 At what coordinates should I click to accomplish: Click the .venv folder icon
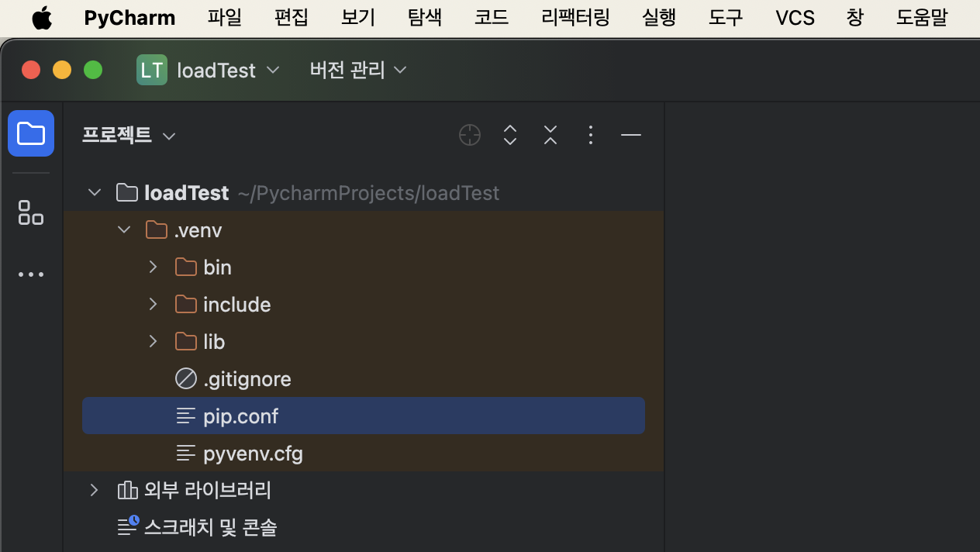coord(157,229)
